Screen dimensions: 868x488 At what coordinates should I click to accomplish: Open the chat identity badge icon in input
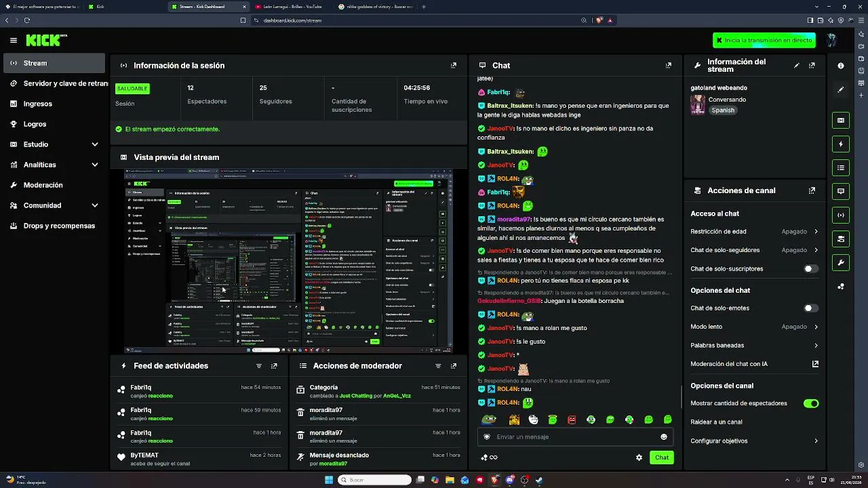pyautogui.click(x=487, y=437)
